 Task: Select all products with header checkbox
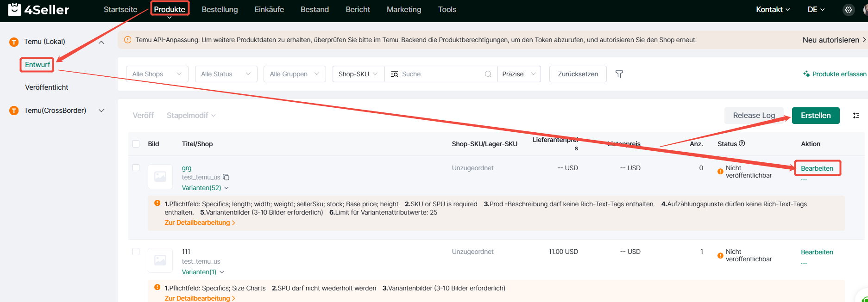click(136, 144)
